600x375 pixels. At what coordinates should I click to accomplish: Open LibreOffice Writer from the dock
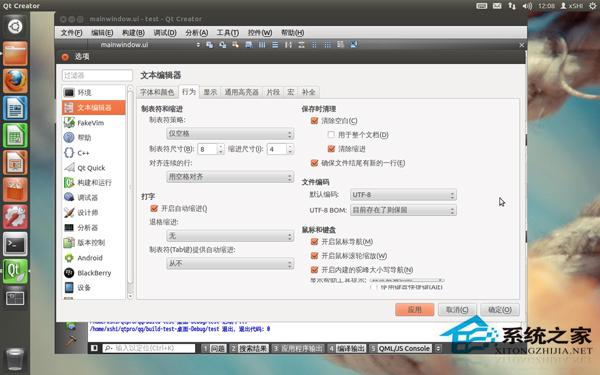(x=15, y=108)
